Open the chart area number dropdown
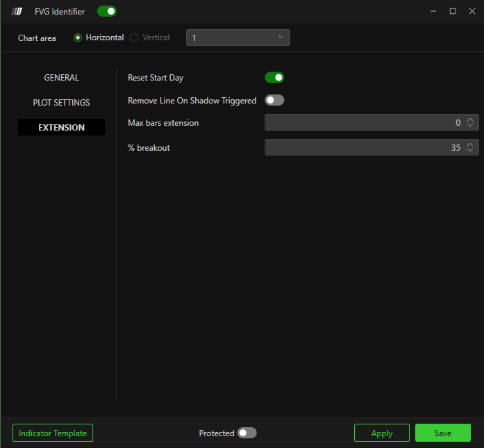This screenshot has height=448, width=484. tap(237, 38)
